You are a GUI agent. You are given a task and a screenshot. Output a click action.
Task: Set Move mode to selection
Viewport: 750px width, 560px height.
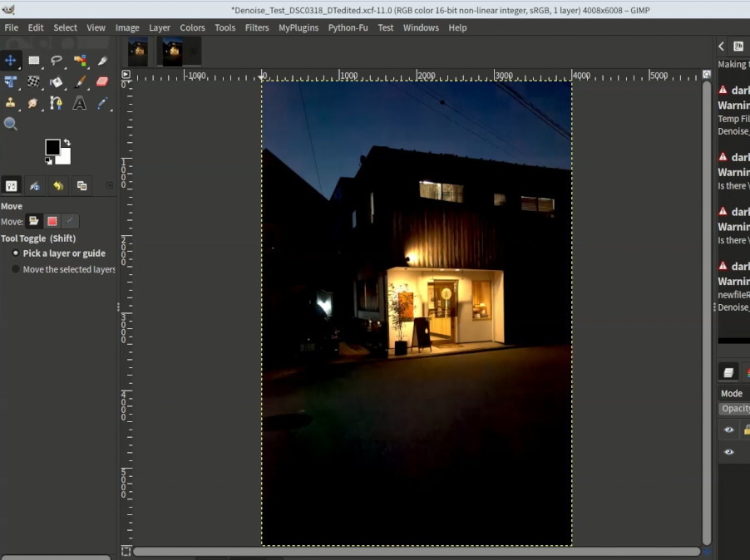[52, 221]
